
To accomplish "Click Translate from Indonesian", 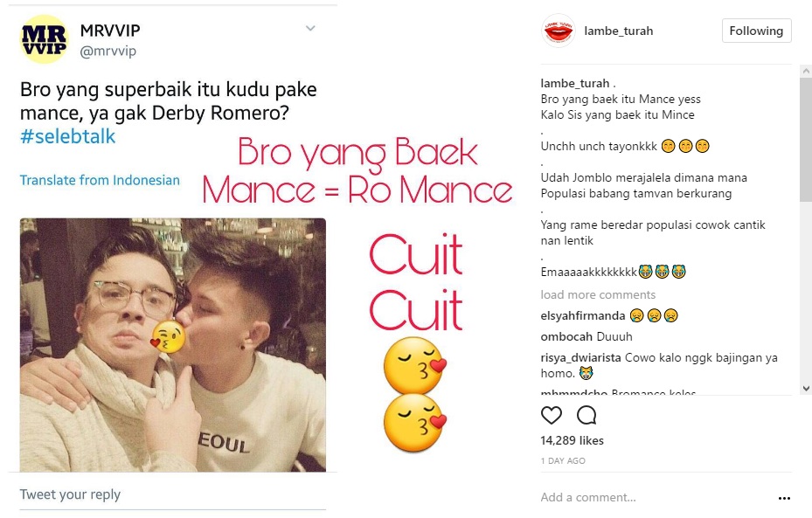I will [x=100, y=180].
